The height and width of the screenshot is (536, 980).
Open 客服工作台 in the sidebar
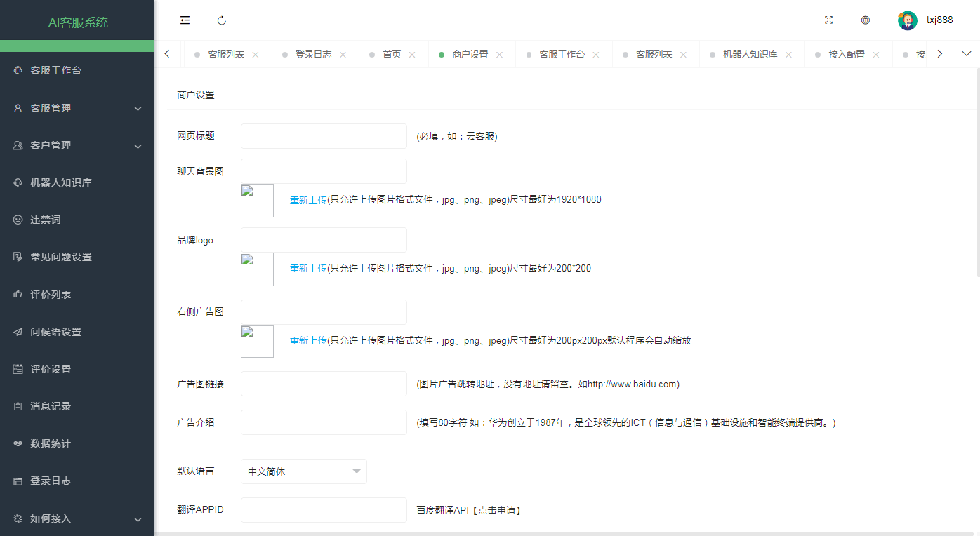(56, 70)
